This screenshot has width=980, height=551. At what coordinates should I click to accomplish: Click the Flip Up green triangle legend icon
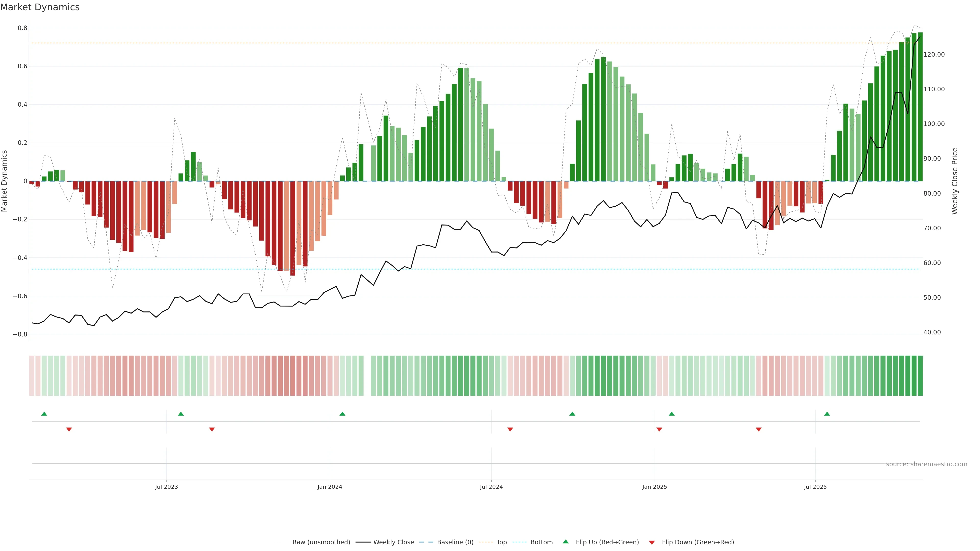(566, 542)
